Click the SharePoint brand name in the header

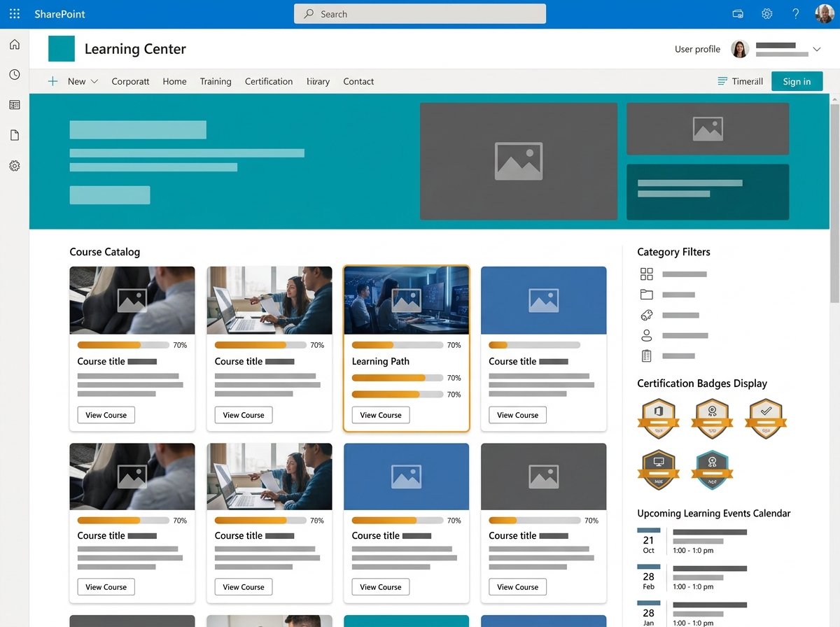(59, 14)
